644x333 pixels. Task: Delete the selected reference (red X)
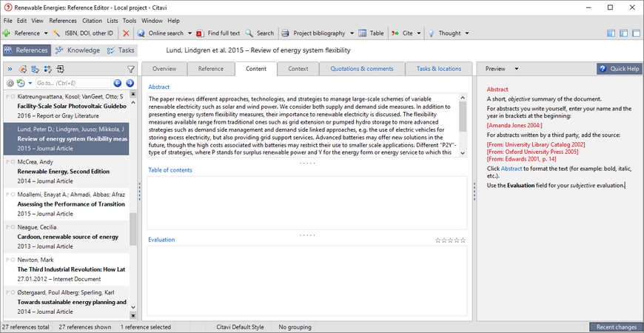(x=126, y=33)
